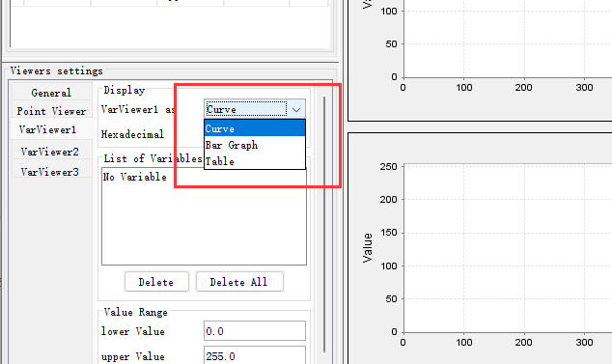612x364 pixels.
Task: Click empty area of List of Variables box
Action: (x=204, y=227)
